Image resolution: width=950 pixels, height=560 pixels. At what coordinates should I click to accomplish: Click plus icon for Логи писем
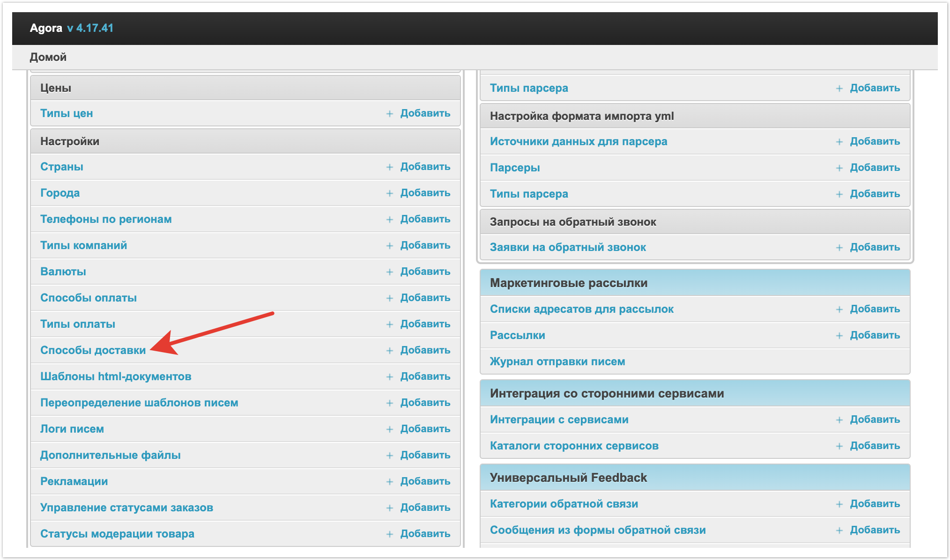pyautogui.click(x=389, y=429)
